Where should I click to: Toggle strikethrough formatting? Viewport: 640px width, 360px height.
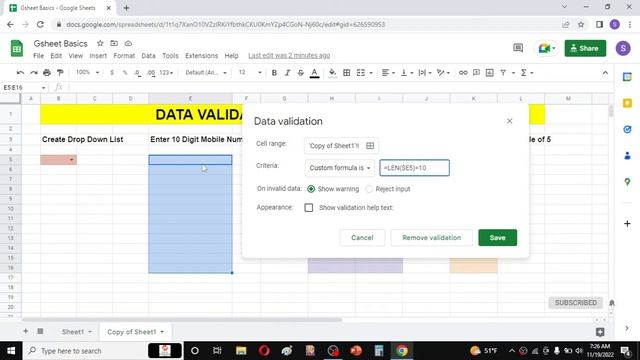301,73
